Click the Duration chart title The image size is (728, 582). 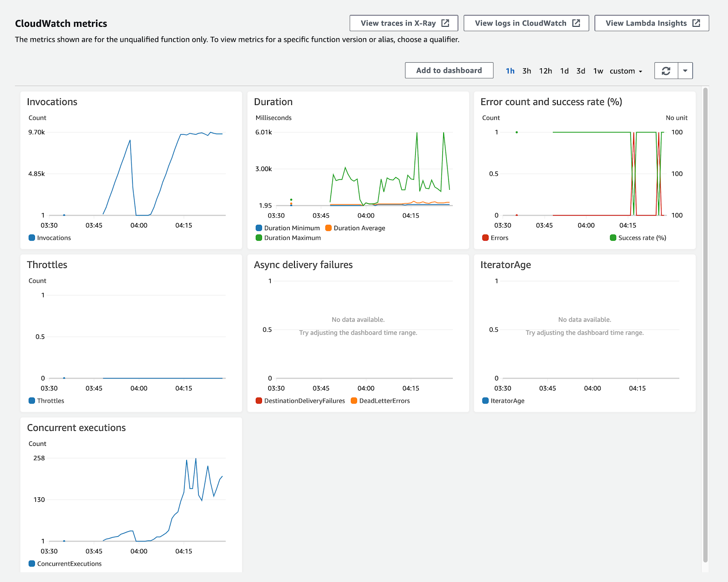pyautogui.click(x=273, y=102)
